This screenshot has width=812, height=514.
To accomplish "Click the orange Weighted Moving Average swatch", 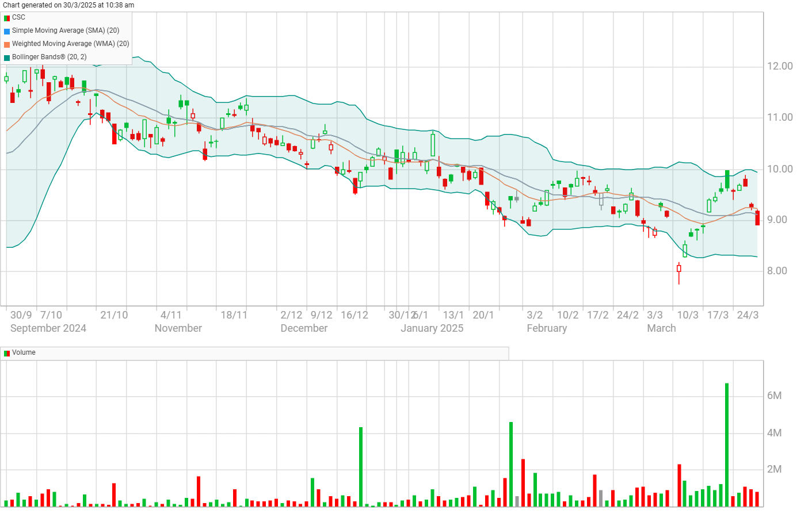I will (x=7, y=44).
